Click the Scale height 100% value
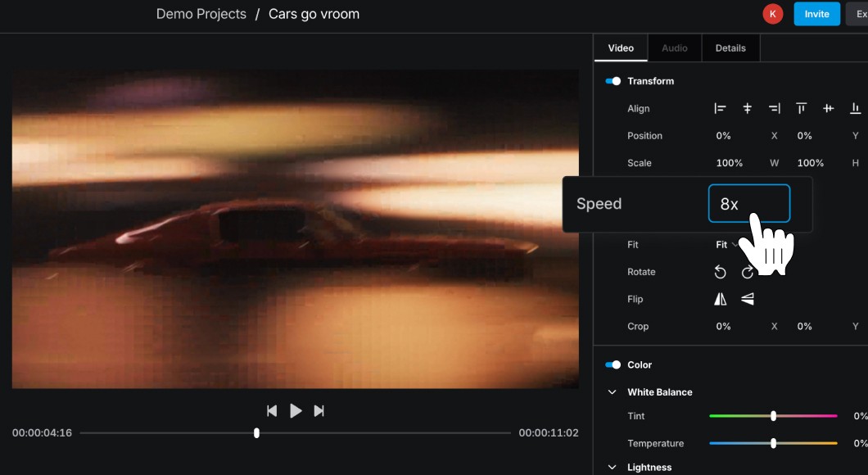Screen dimensions: 868x475 (810, 163)
